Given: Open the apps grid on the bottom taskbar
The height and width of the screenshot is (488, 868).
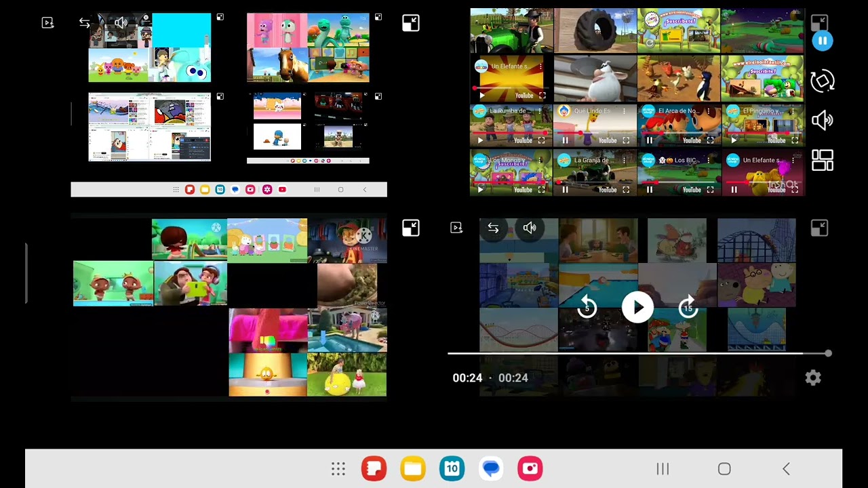Looking at the screenshot, I should point(338,469).
